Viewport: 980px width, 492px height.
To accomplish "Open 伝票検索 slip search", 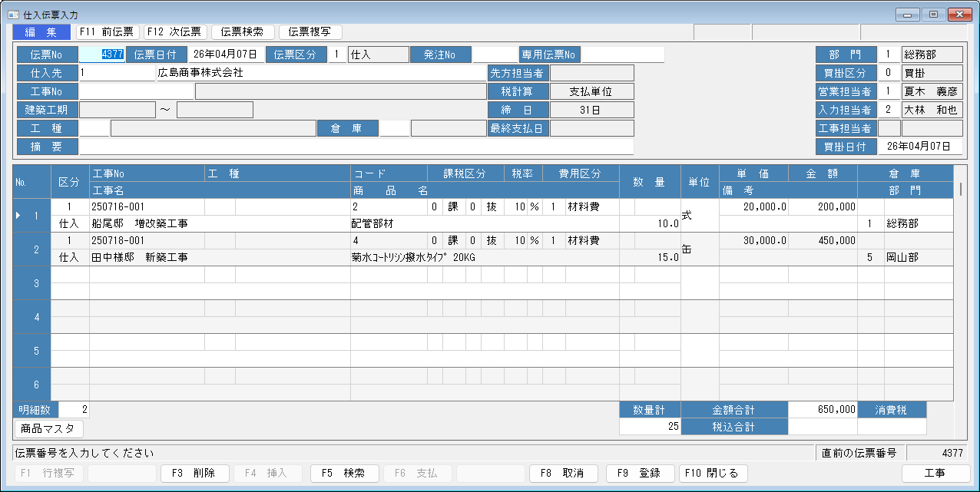I will [243, 32].
